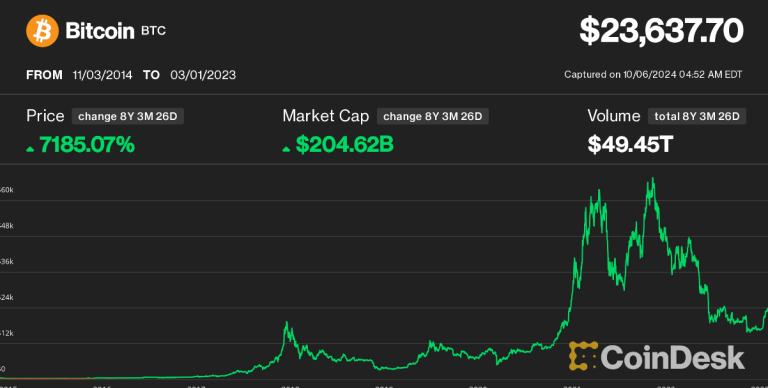Select the TO date 03/01/2023
The width and height of the screenshot is (768, 388).
[203, 75]
